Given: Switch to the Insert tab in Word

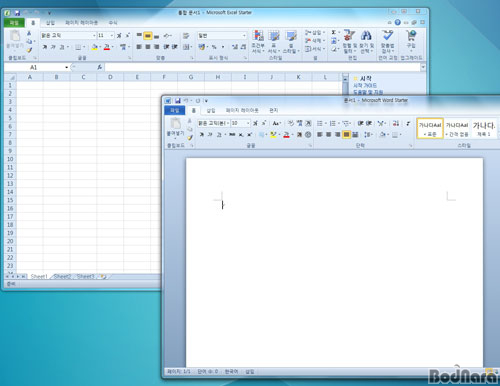Looking at the screenshot, I should point(211,110).
